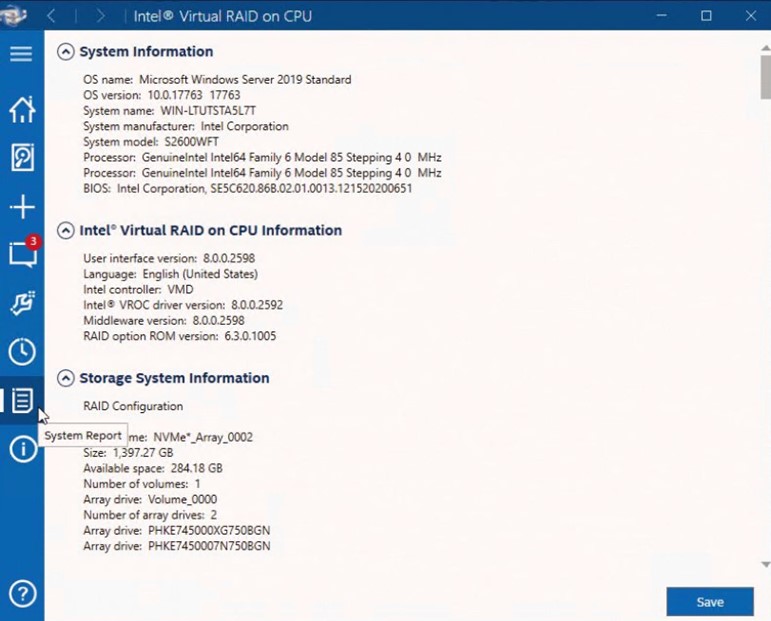Select NVMe*_Array_0002 name text
The height and width of the screenshot is (621, 771).
pos(203,437)
